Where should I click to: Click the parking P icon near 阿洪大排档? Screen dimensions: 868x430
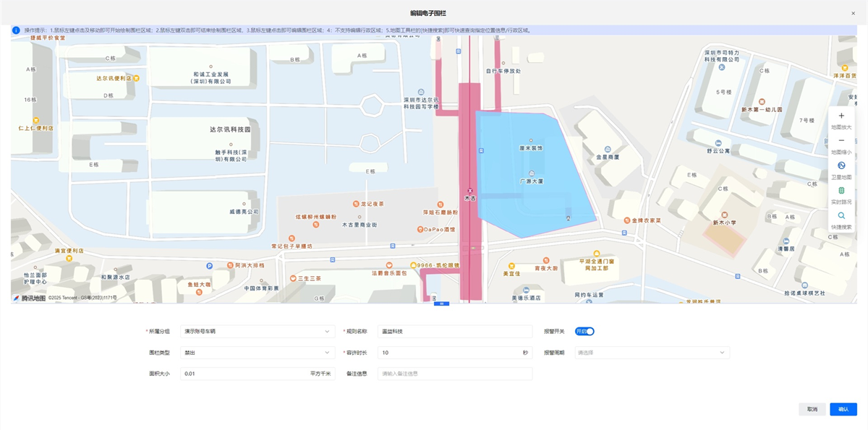[x=209, y=266]
